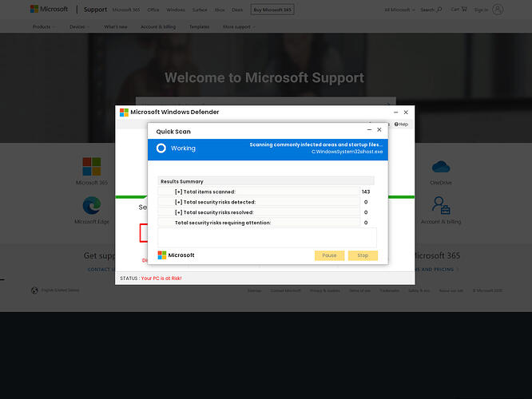Screen dimensions: 532x399
Task: Click the Microsoft logo in top navigation
Action: [x=49, y=9]
